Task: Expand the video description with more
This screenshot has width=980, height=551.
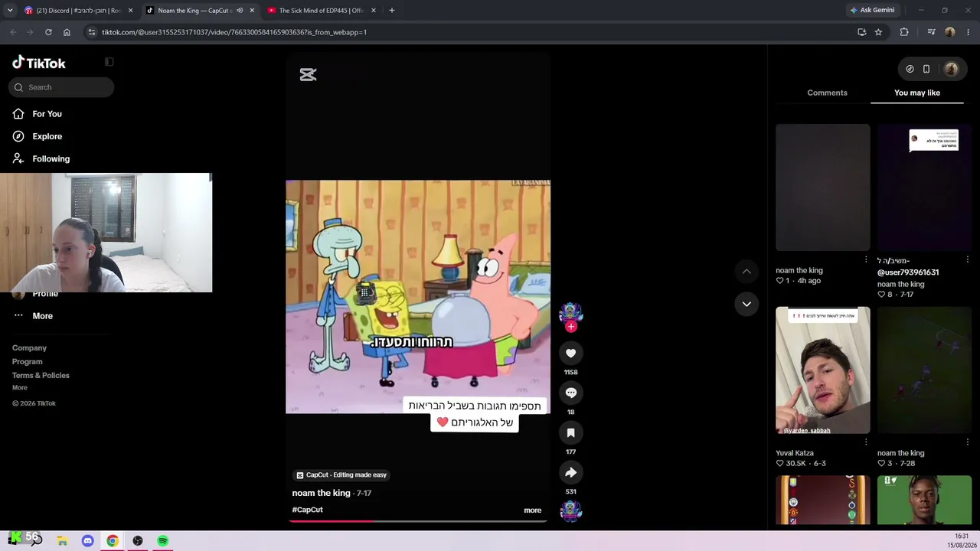Action: click(x=532, y=510)
